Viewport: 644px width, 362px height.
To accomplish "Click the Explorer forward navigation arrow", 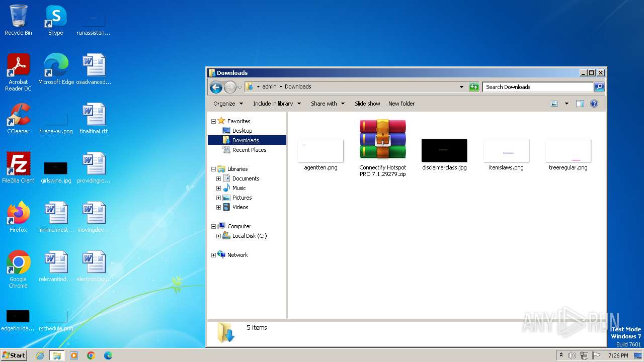I will [230, 87].
